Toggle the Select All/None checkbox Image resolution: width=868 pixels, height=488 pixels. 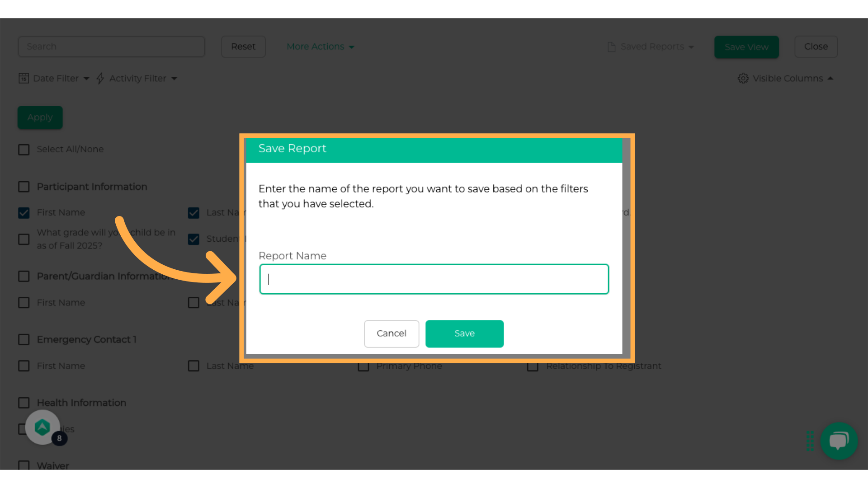point(24,150)
